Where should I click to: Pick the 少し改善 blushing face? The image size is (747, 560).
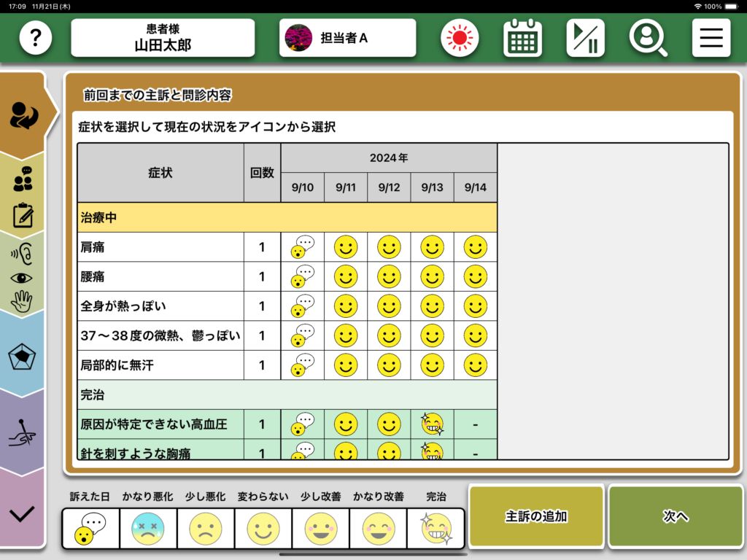point(321,529)
